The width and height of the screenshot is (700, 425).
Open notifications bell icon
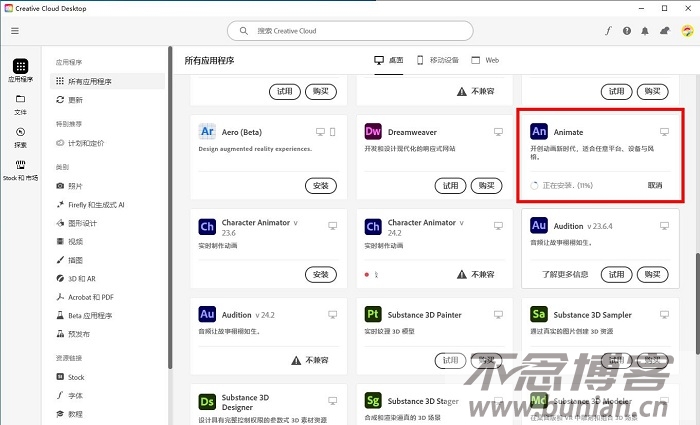click(645, 31)
